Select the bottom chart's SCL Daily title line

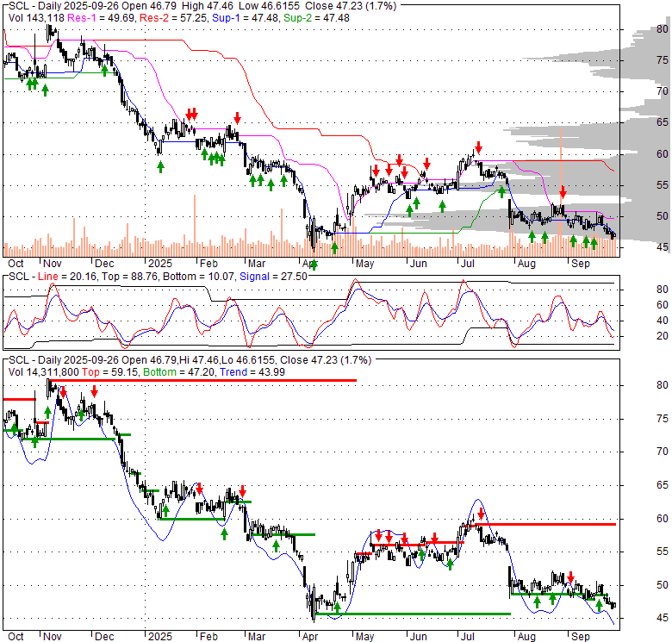(190, 360)
